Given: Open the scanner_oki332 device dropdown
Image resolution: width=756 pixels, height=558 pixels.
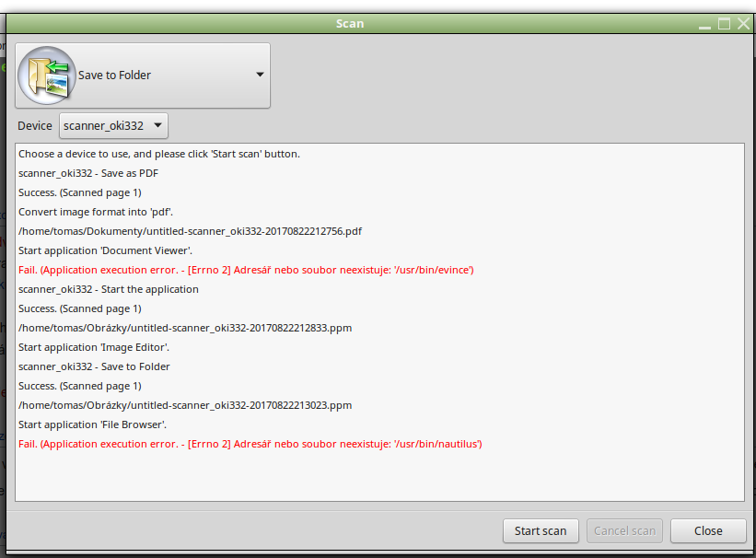Looking at the screenshot, I should (x=113, y=126).
